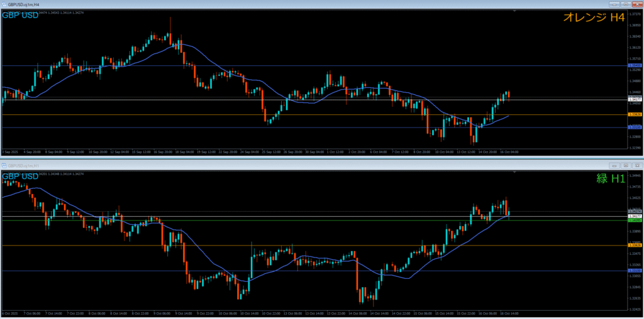Screen dimensions: 644x319
Task: Select the orange horizontal line in H1 chart
Action: 314,245
